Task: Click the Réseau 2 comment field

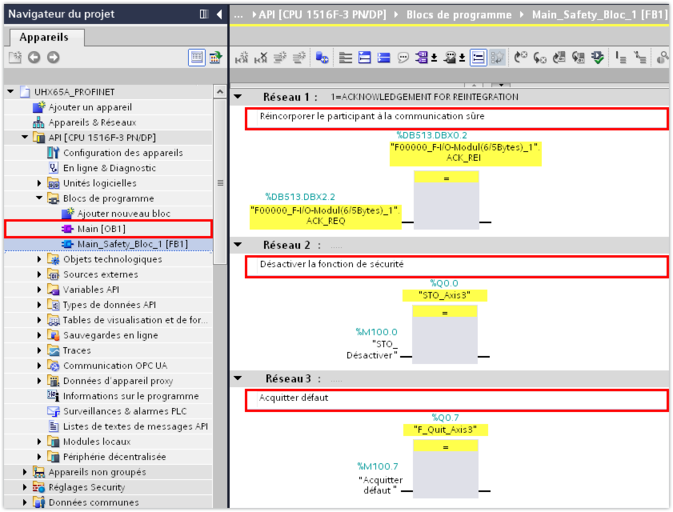Action: pyautogui.click(x=455, y=267)
